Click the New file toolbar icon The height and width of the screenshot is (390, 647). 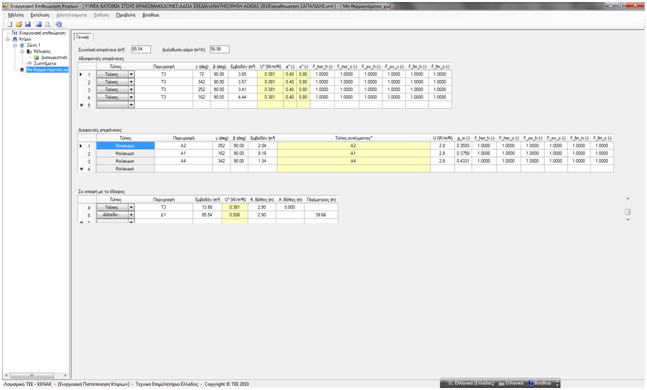(10, 24)
